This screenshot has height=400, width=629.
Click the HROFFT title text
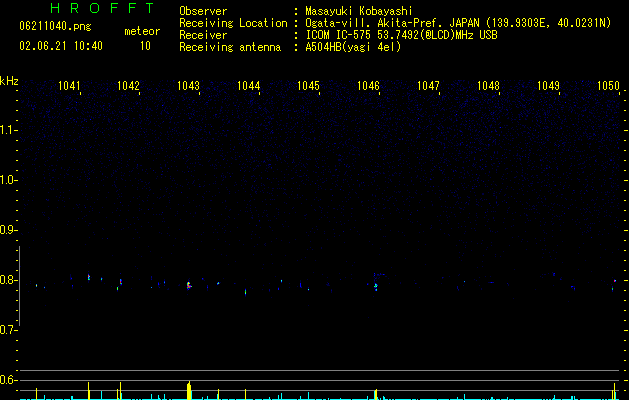pos(103,8)
